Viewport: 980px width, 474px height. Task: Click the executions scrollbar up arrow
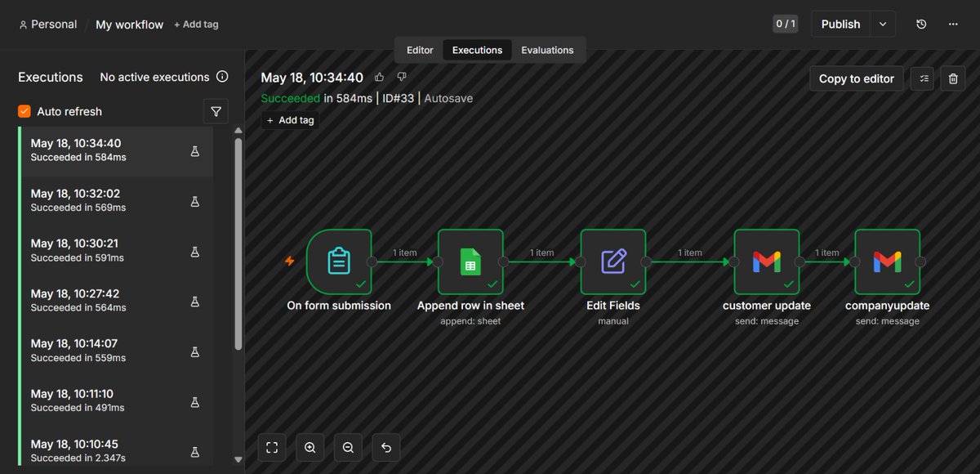coord(238,131)
